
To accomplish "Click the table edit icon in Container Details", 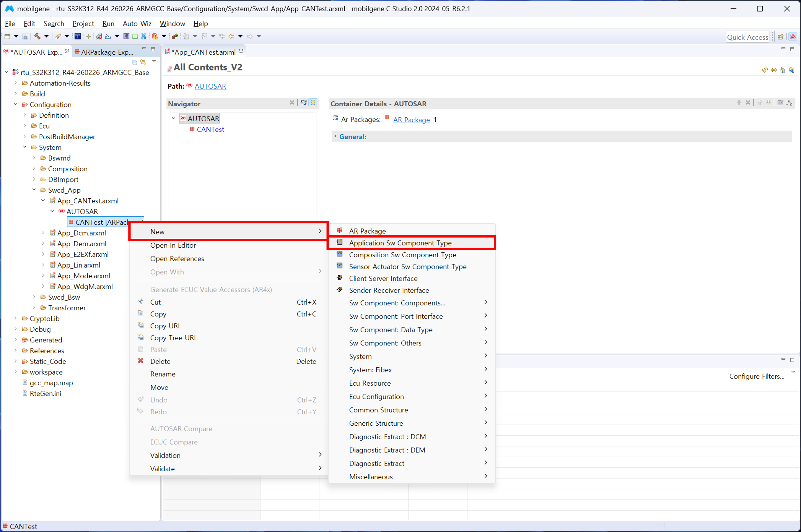I will pos(780,103).
